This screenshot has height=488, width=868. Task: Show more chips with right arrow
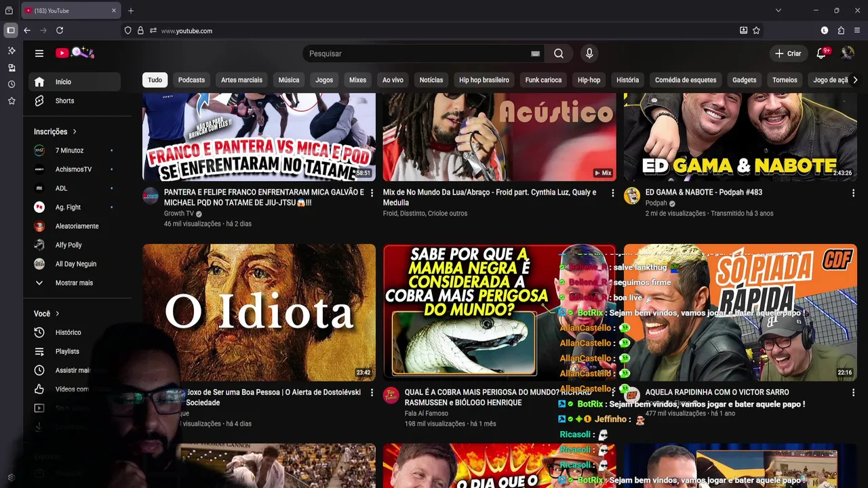[855, 80]
